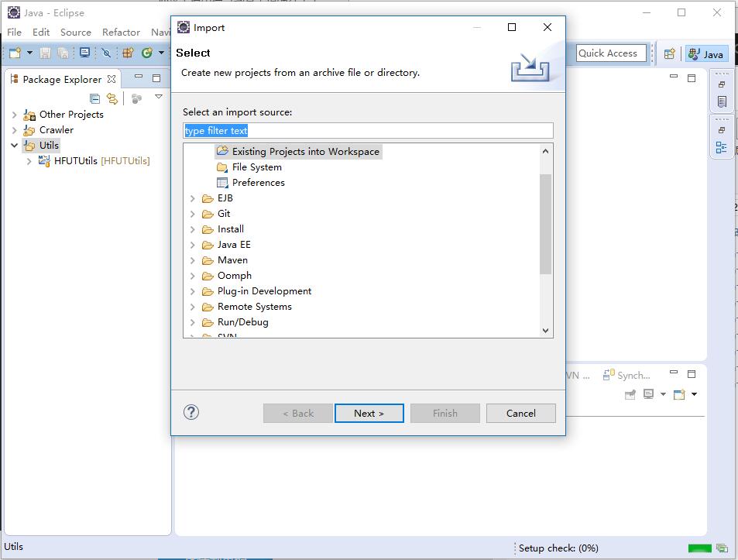Open the Source menu
This screenshot has height=560, width=738.
76,32
